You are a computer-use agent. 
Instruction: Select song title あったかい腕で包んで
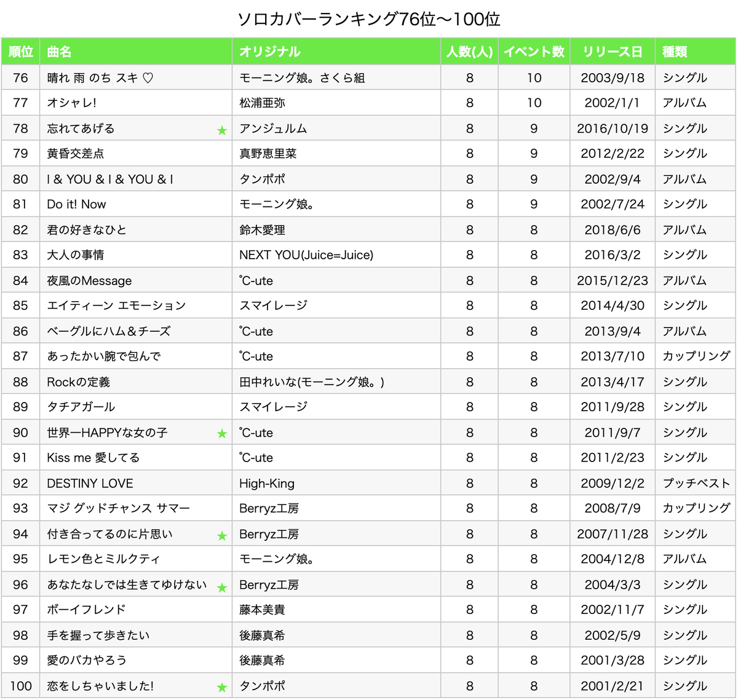[x=104, y=356]
